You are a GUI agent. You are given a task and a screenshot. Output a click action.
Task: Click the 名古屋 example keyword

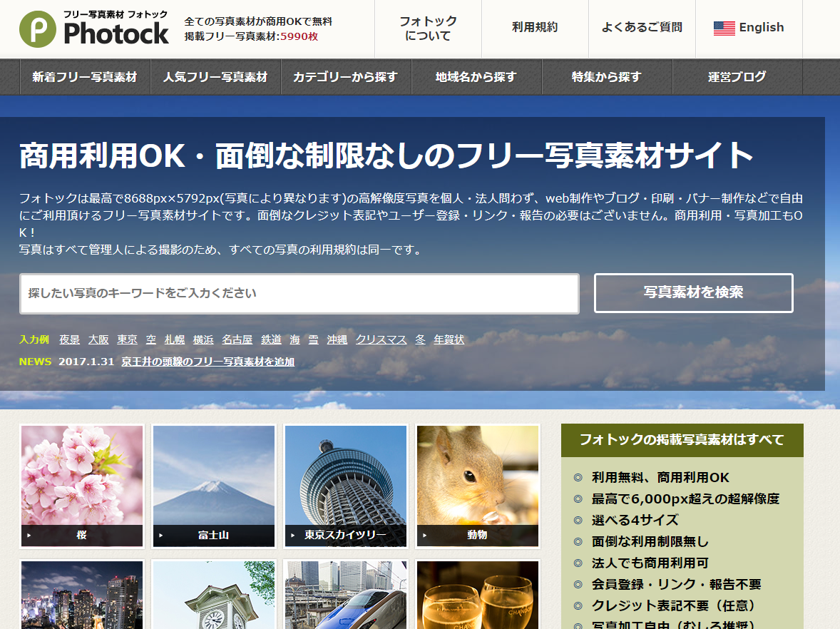237,339
